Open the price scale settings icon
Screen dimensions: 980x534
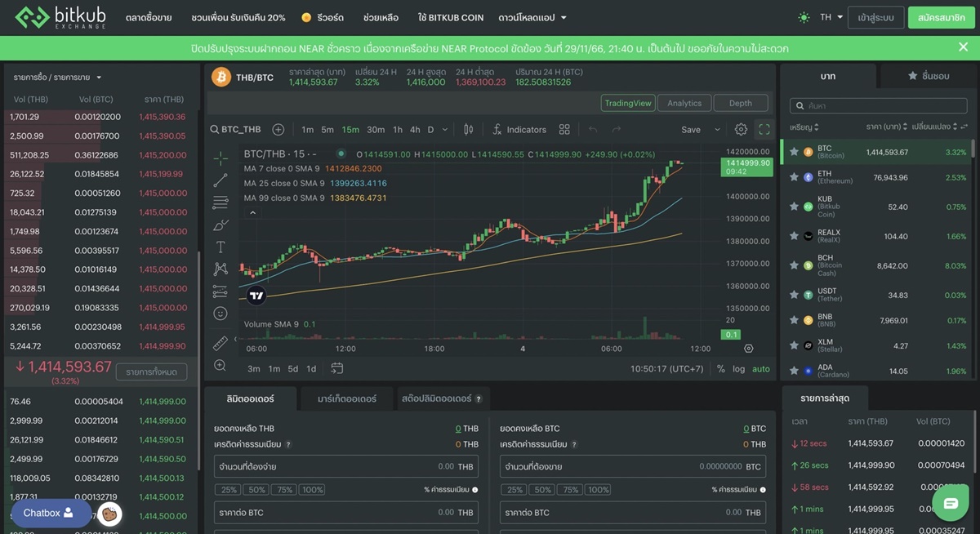pyautogui.click(x=749, y=349)
